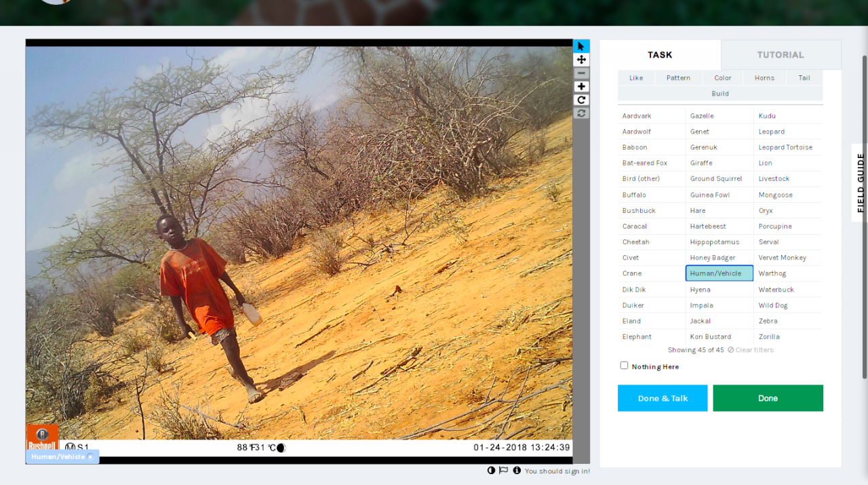
Task: Switch to the TASK tab
Action: [x=660, y=55]
